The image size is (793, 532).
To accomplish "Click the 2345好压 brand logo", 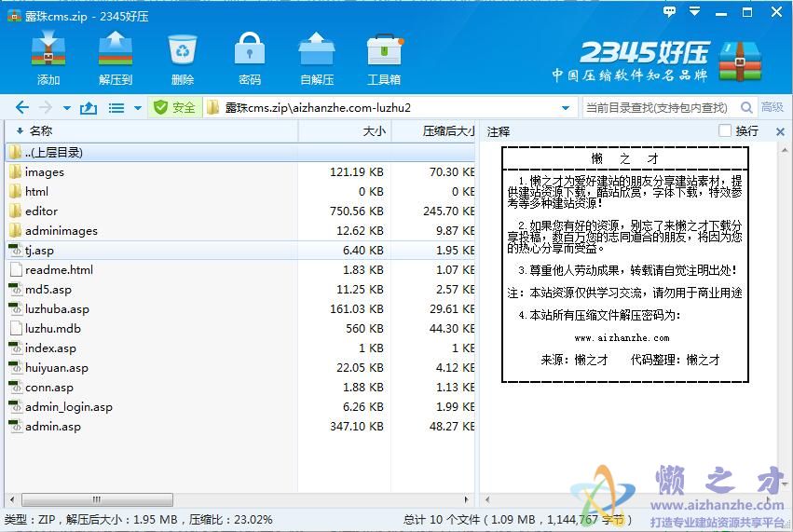I will click(x=656, y=61).
